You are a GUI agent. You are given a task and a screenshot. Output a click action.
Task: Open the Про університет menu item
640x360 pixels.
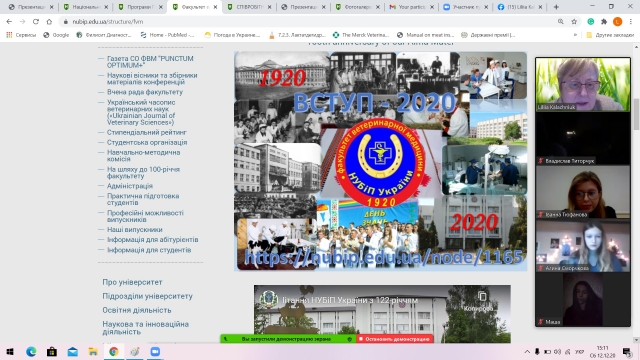[x=132, y=282]
